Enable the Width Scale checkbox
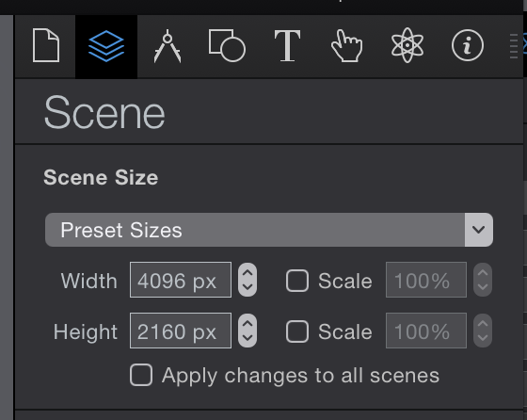 (x=297, y=281)
